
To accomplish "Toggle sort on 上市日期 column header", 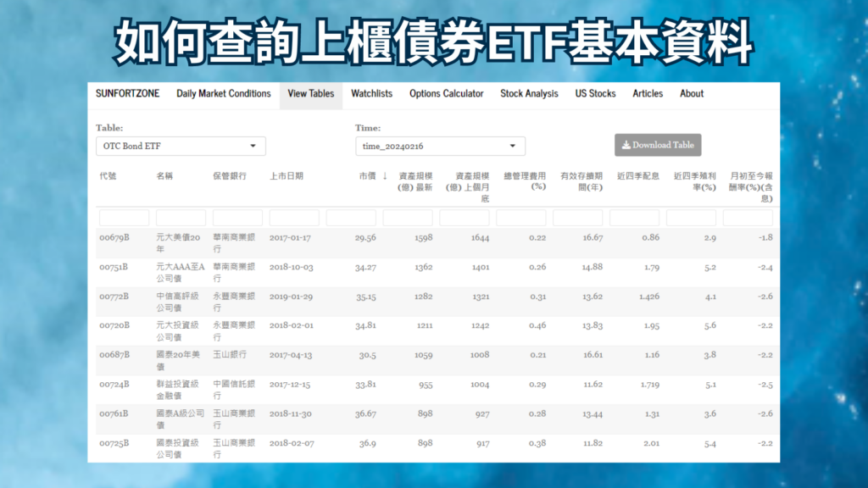I will [x=287, y=175].
